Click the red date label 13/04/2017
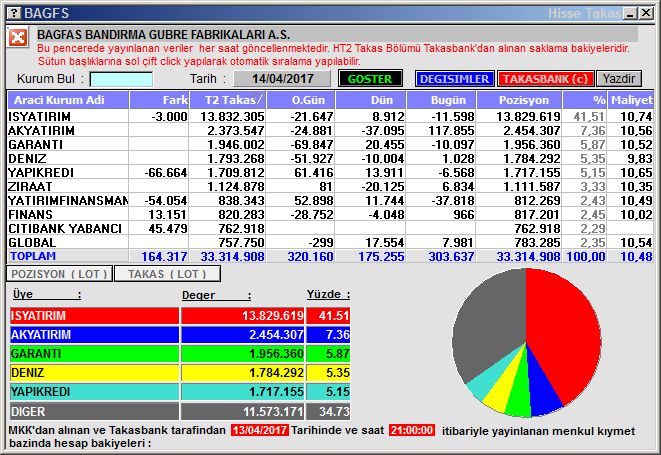This screenshot has height=455, width=661. point(260,431)
